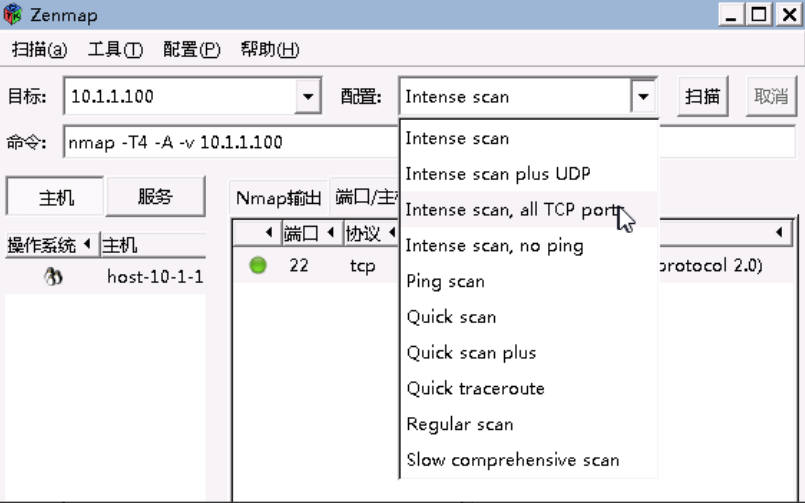Choose Quick traceroute profile
The width and height of the screenshot is (805, 503).
(529, 388)
